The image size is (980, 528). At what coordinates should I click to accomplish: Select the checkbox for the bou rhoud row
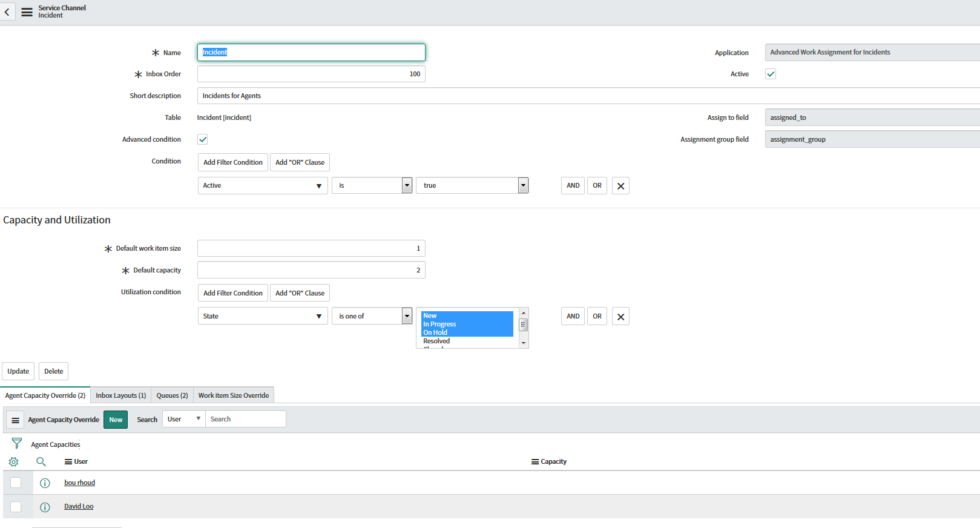pos(16,483)
